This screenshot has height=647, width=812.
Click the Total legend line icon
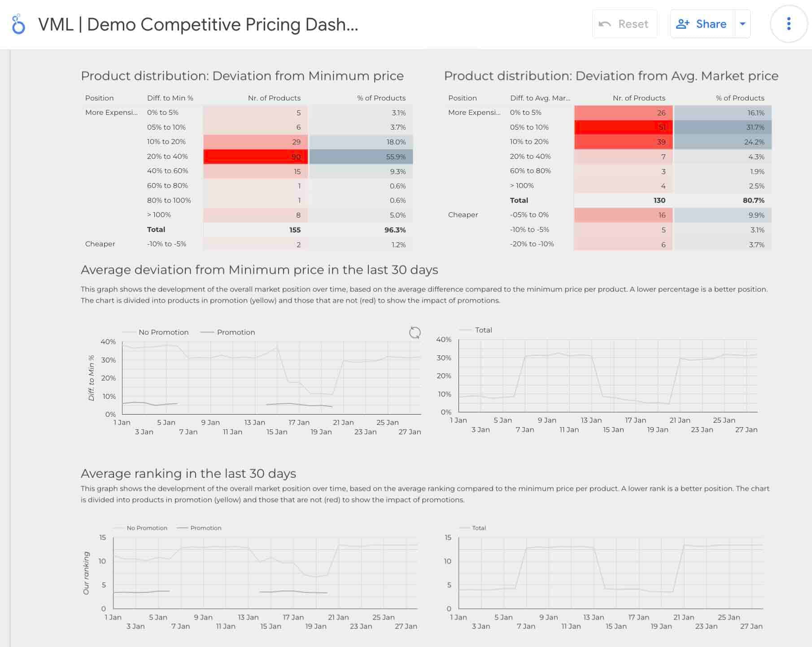[x=465, y=330]
